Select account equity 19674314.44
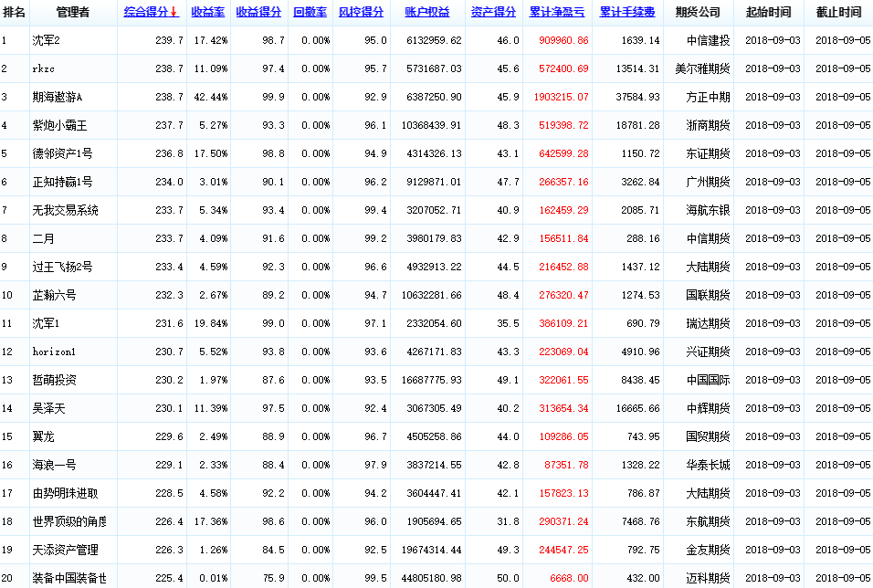 coord(432,551)
